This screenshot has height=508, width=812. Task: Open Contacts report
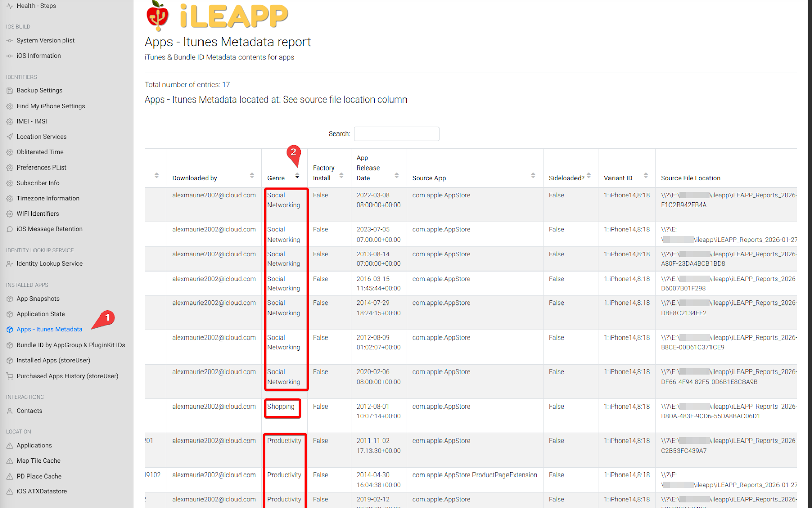pos(29,411)
